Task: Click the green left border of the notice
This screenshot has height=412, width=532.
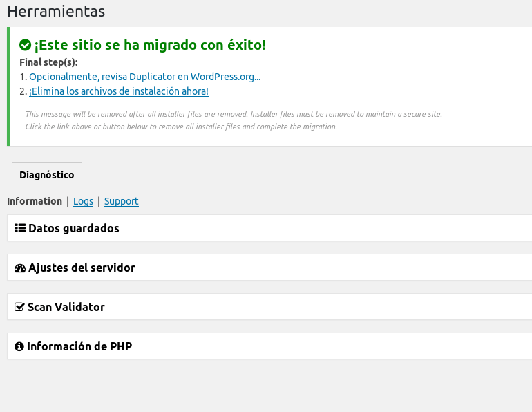Action: (x=8, y=86)
